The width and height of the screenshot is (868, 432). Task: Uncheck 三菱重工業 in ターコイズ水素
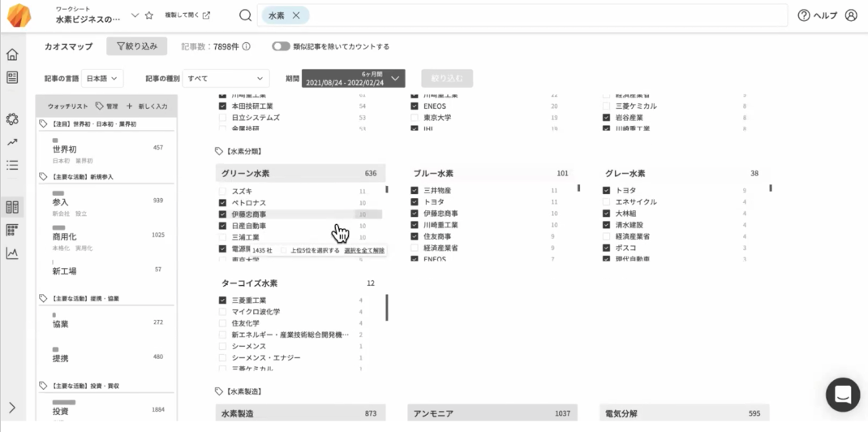click(222, 300)
